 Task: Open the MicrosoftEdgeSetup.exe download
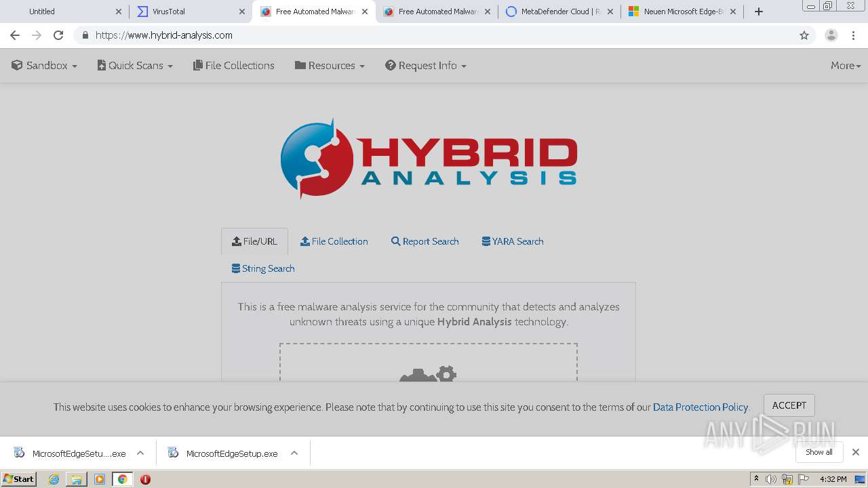(224, 453)
